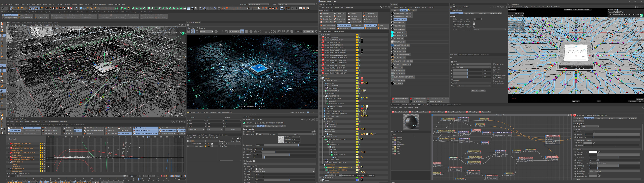
Task: Open the Falloff attributes tab
Action: (x=282, y=126)
